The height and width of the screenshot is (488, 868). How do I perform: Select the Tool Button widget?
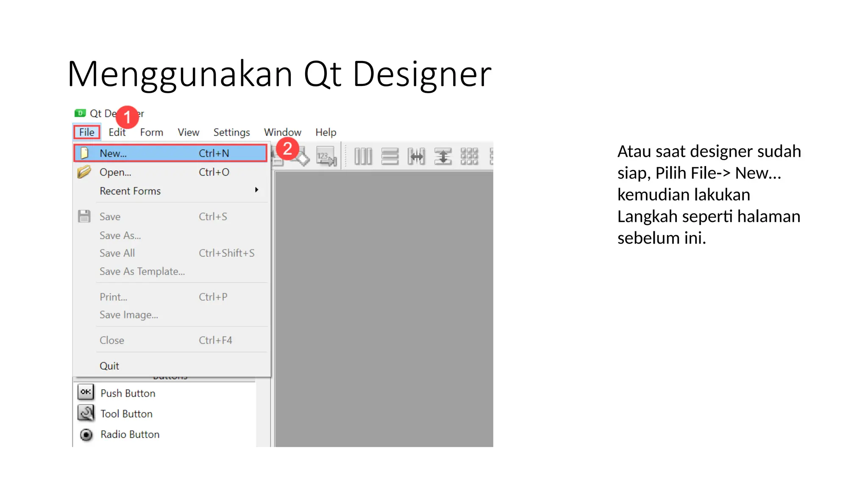[x=126, y=414]
